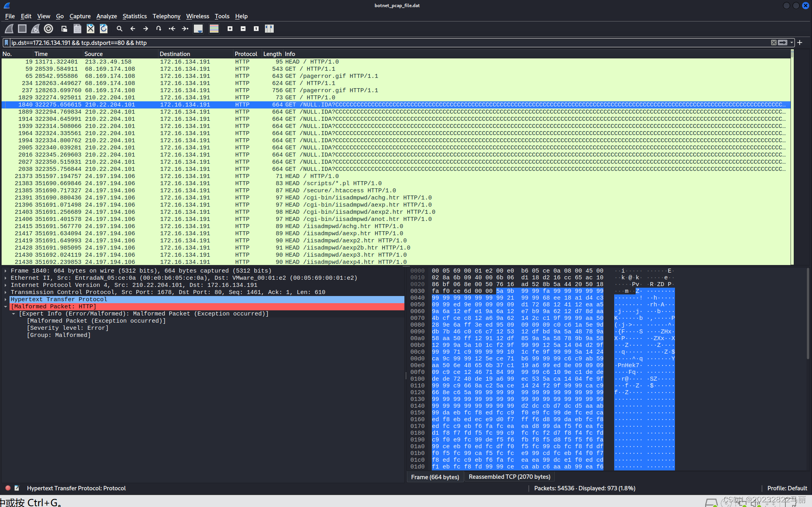The width and height of the screenshot is (812, 507).
Task: Select packet 1829 GET / HTTP/1.0
Action: (x=396, y=97)
